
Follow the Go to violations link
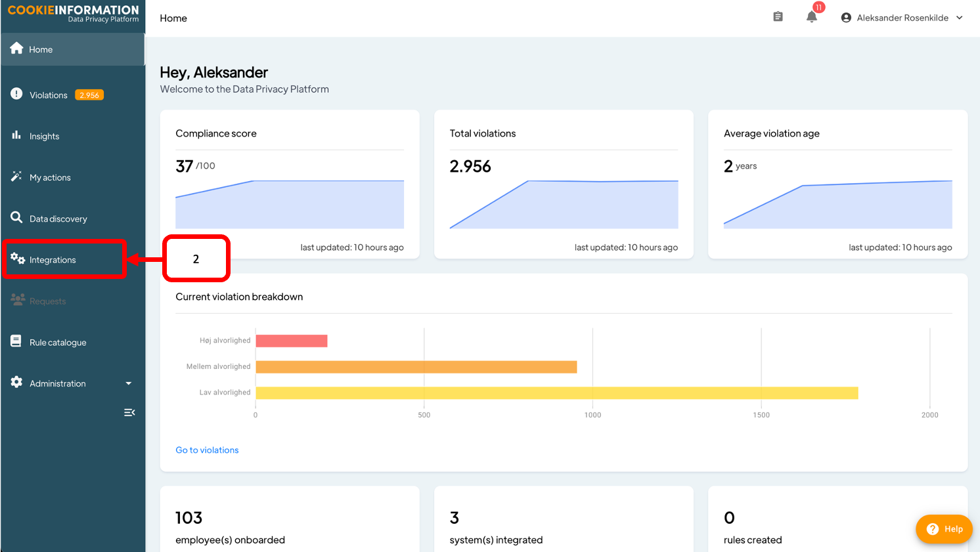point(207,450)
